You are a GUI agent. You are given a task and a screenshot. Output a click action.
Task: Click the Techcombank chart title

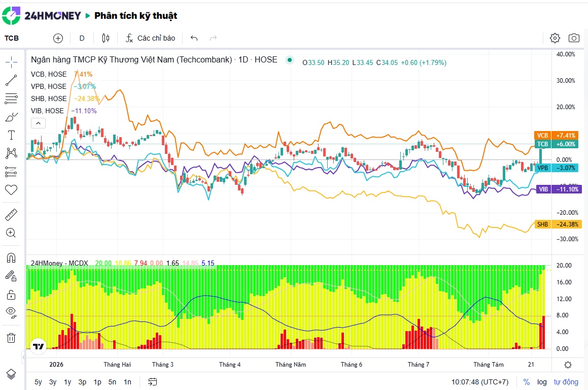154,60
